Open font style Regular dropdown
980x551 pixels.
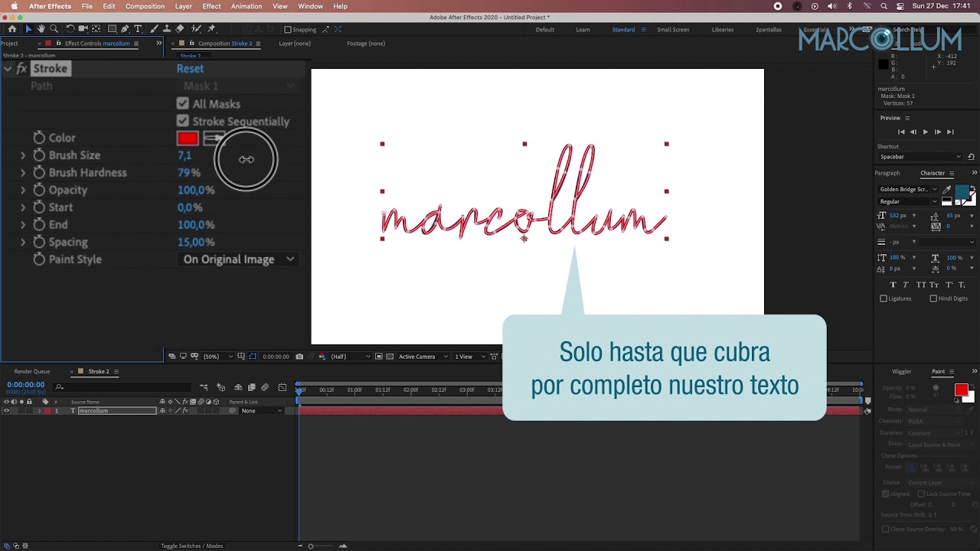(908, 202)
